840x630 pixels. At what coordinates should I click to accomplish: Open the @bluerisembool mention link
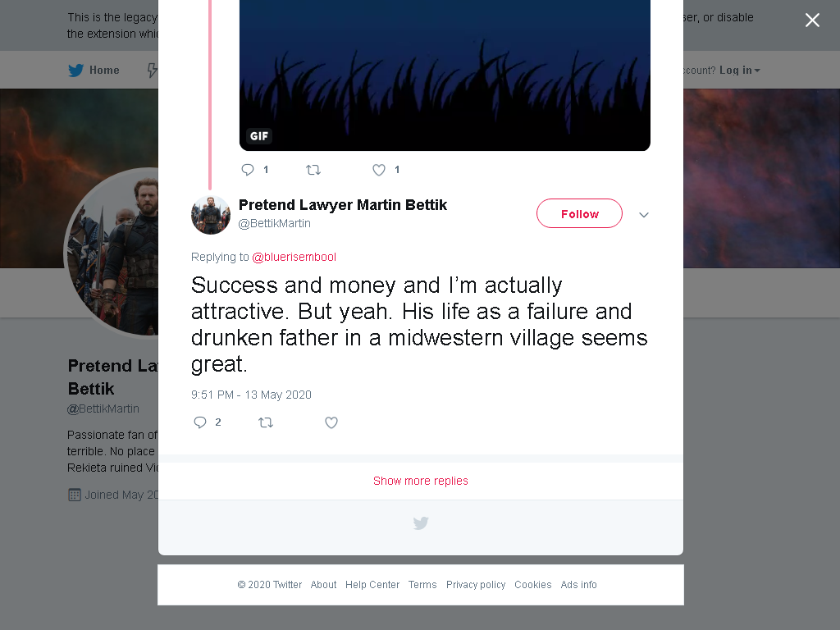(x=294, y=257)
